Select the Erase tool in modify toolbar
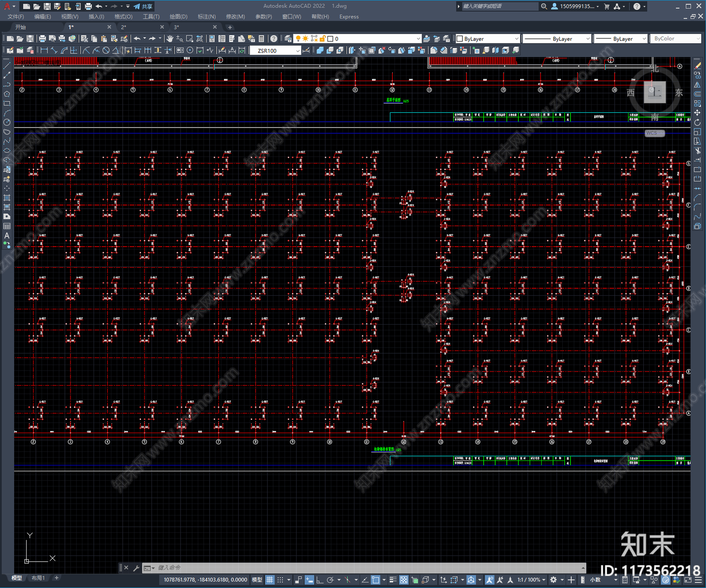706x588 pixels. [698, 65]
